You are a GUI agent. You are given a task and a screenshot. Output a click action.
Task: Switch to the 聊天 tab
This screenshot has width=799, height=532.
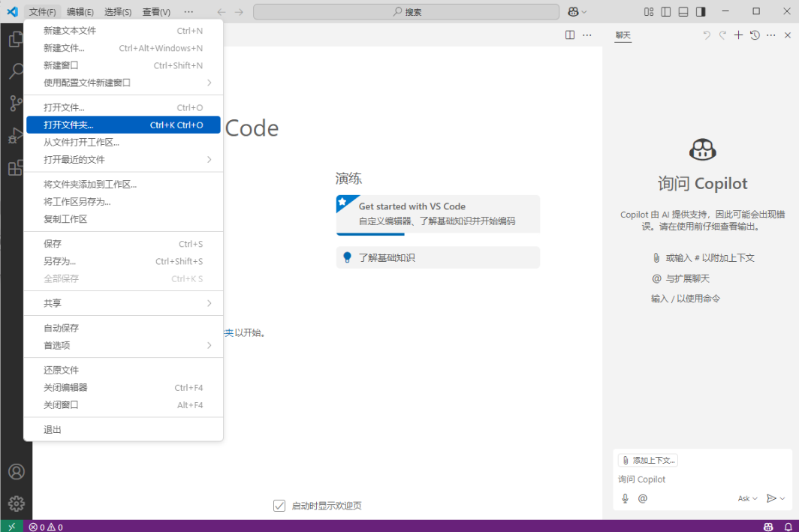click(x=623, y=35)
